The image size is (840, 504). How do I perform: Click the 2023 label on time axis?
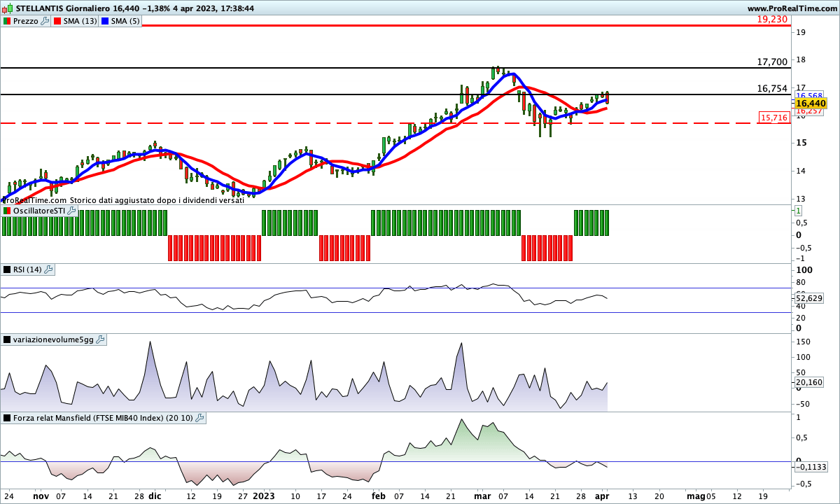coord(262,496)
